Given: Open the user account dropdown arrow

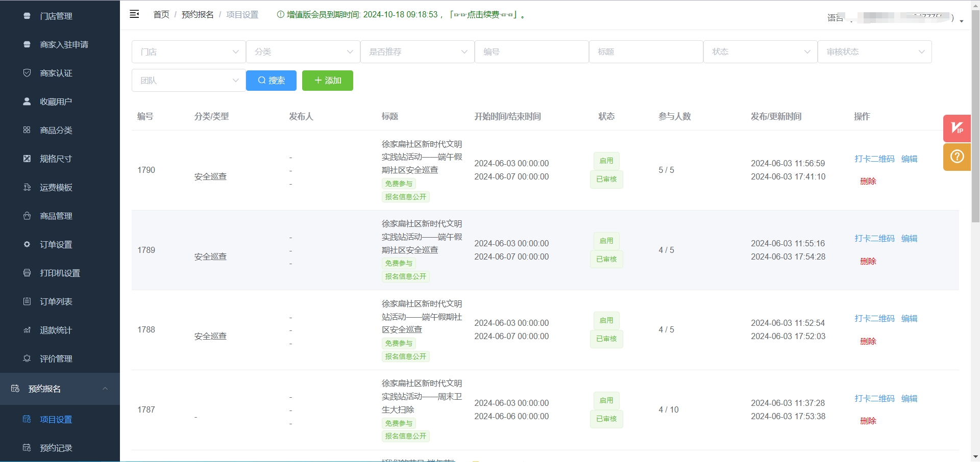Looking at the screenshot, I should pyautogui.click(x=962, y=21).
